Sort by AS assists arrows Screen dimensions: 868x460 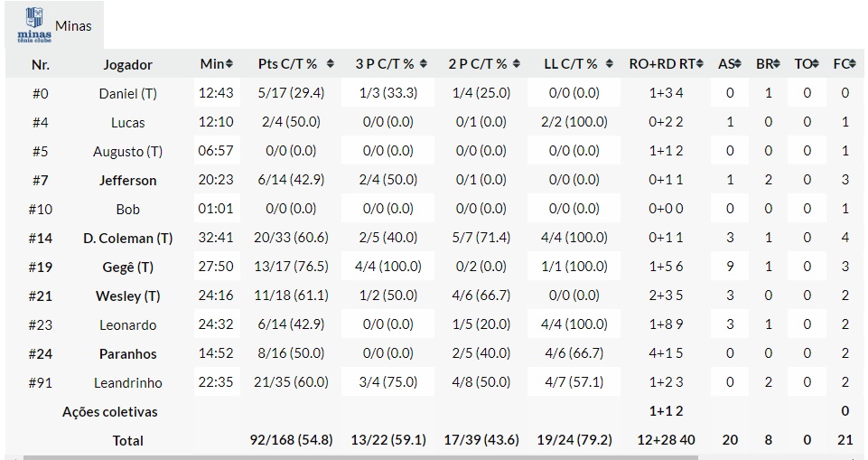pyautogui.click(x=739, y=64)
